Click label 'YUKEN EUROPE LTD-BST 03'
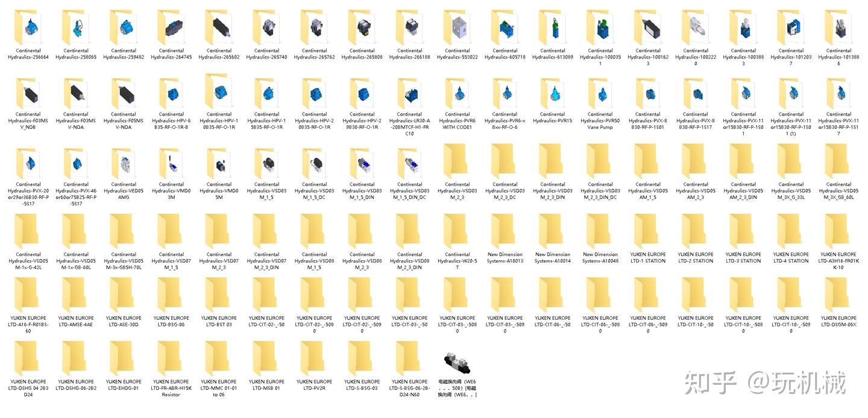Viewport: 868px width, 418px height. point(219,321)
